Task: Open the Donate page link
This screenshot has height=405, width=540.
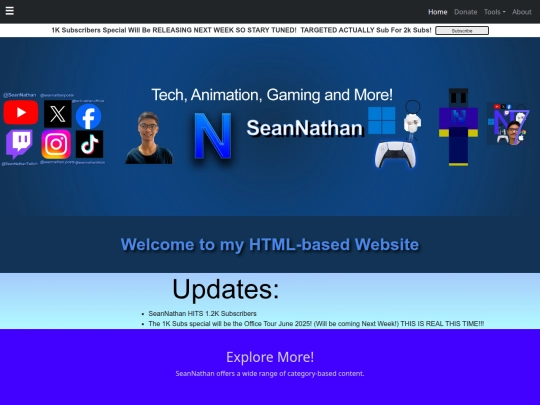Action: coord(466,12)
